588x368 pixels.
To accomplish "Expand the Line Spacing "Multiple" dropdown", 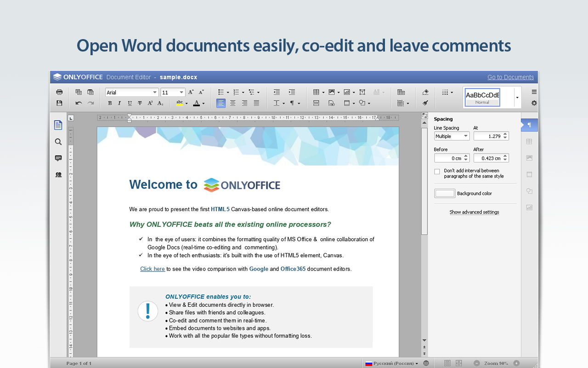I will (x=465, y=136).
